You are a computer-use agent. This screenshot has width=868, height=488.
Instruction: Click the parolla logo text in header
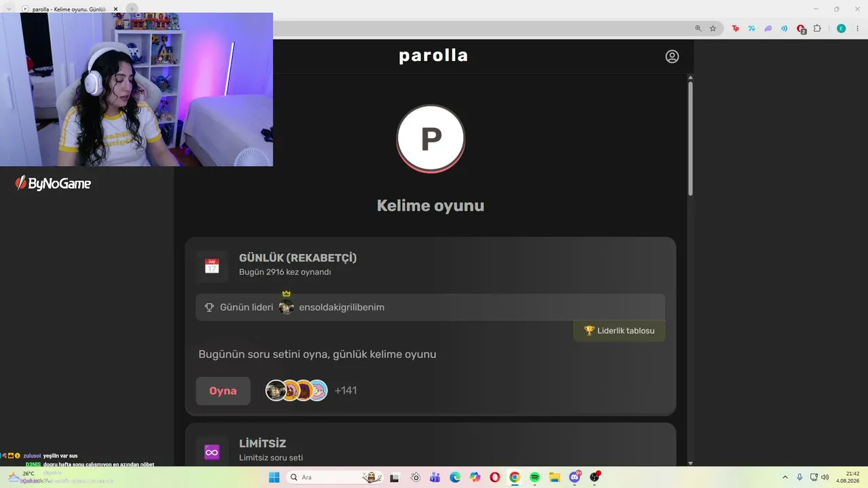click(x=433, y=56)
